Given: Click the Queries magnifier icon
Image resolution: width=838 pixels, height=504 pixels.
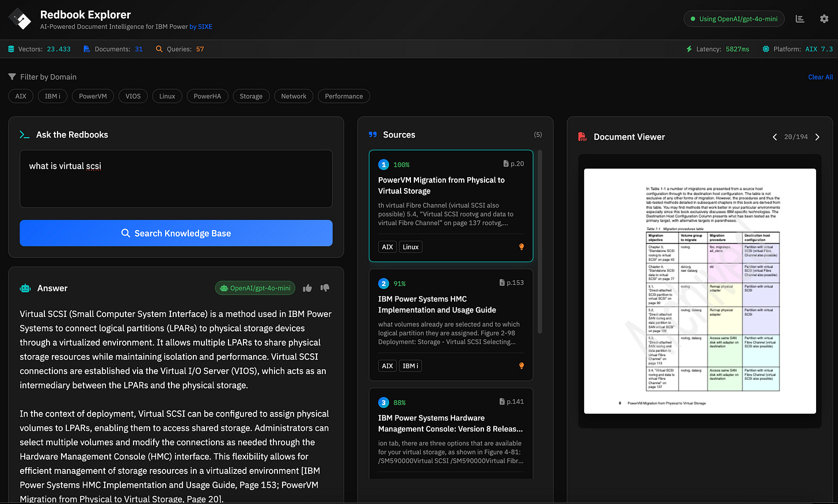Looking at the screenshot, I should click(x=159, y=49).
